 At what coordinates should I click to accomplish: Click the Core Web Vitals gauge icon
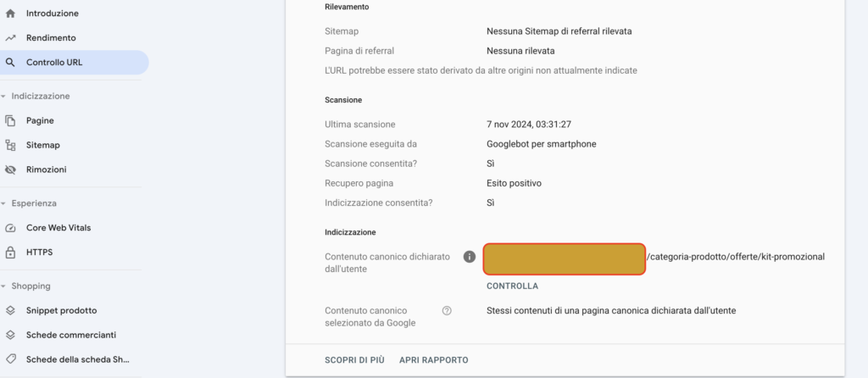point(10,228)
